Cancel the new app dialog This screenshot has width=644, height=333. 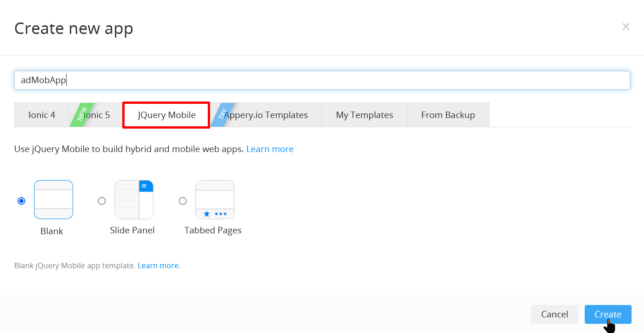pyautogui.click(x=554, y=314)
